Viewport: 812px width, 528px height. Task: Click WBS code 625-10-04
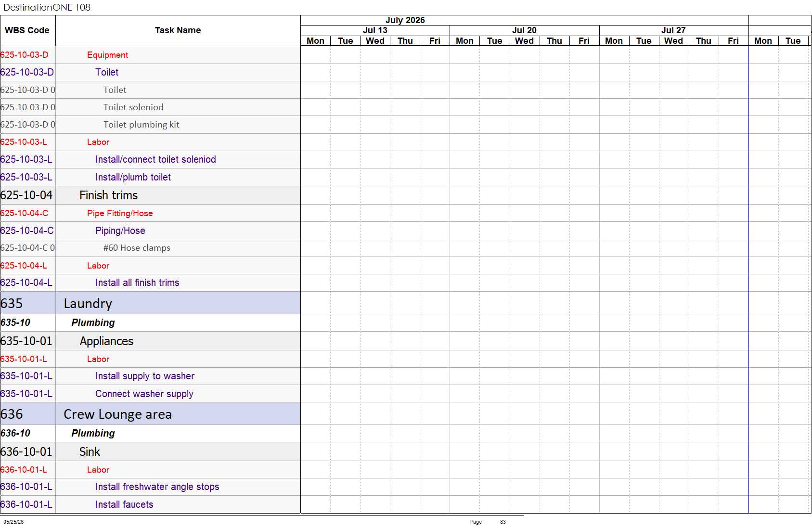(x=26, y=195)
